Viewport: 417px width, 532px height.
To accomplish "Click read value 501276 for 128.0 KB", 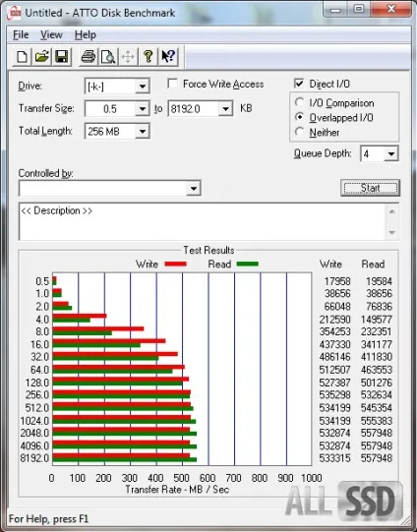I will (377, 383).
